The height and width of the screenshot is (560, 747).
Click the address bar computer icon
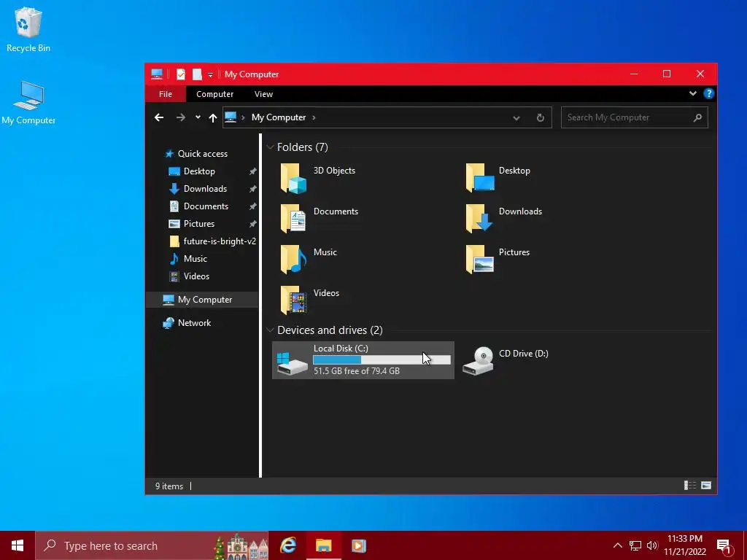click(x=231, y=117)
